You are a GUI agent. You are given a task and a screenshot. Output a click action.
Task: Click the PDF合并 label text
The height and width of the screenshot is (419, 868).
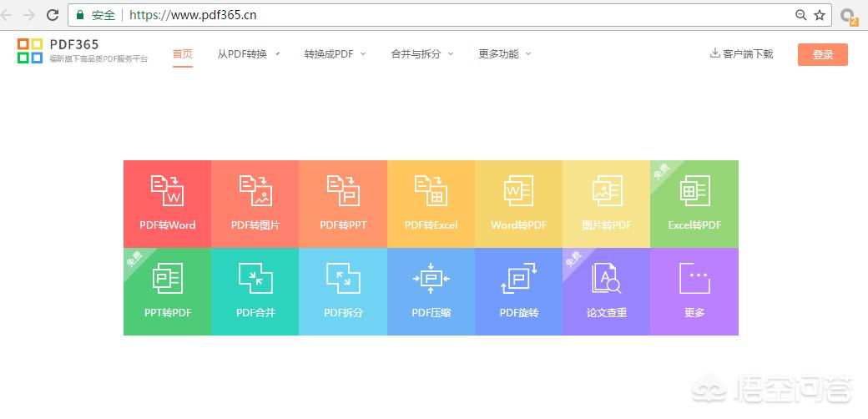[255, 313]
